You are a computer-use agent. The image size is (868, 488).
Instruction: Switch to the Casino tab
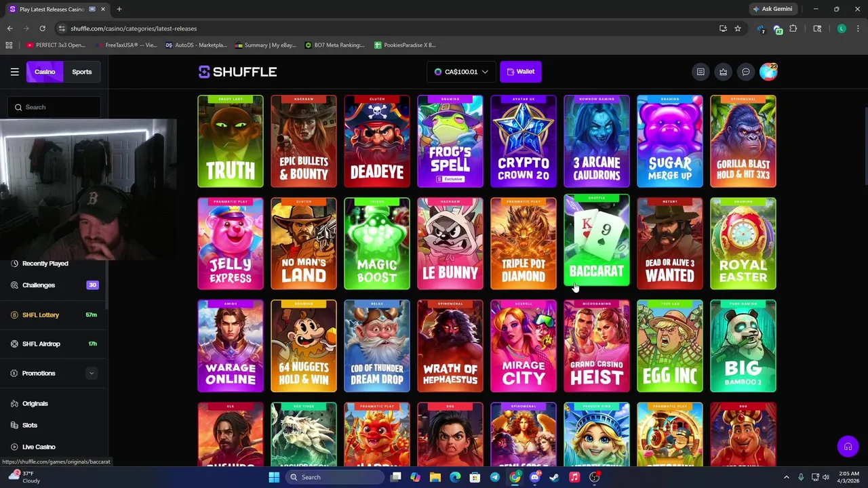45,72
